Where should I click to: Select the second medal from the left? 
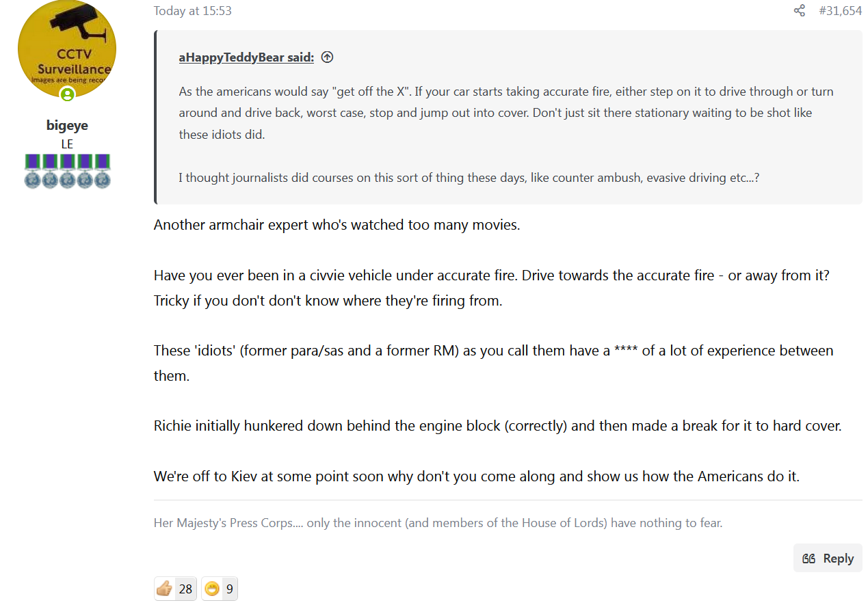[50, 171]
